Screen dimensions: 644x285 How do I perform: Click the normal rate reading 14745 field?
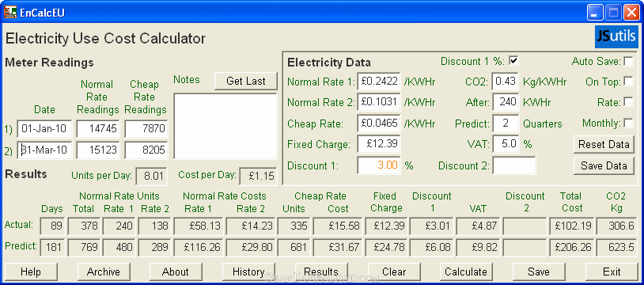(x=98, y=129)
